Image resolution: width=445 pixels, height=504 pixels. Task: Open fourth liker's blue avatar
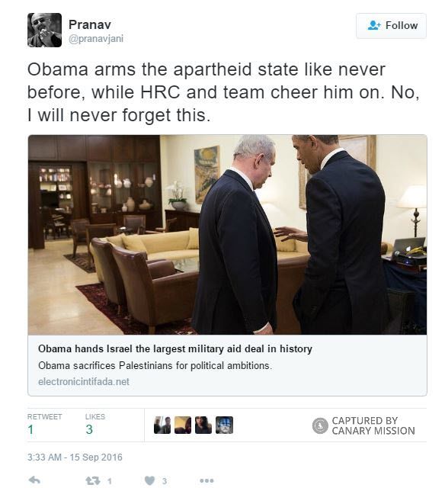224,425
